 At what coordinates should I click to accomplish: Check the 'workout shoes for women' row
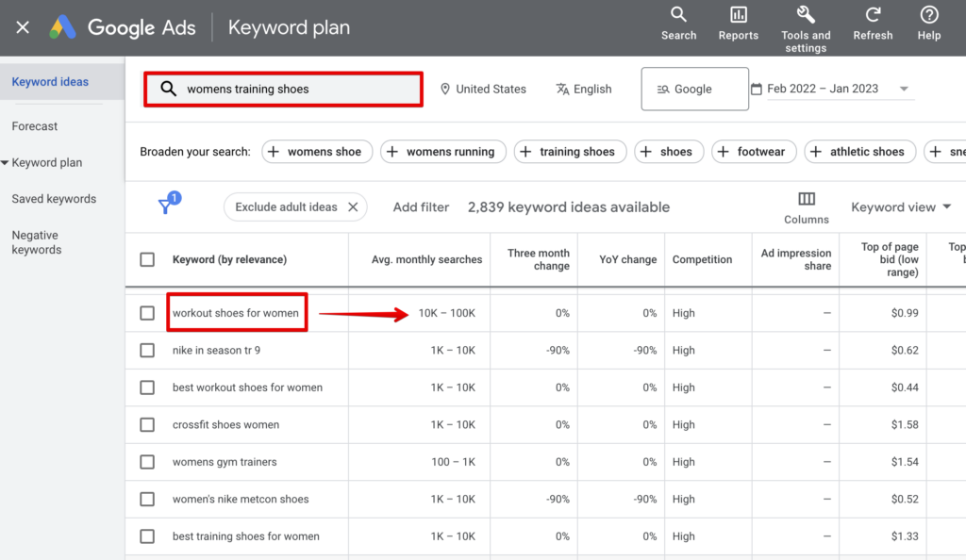coord(147,313)
